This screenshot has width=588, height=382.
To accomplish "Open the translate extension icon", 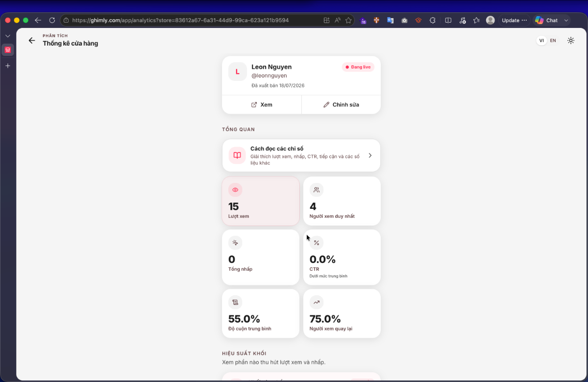I will tap(391, 21).
